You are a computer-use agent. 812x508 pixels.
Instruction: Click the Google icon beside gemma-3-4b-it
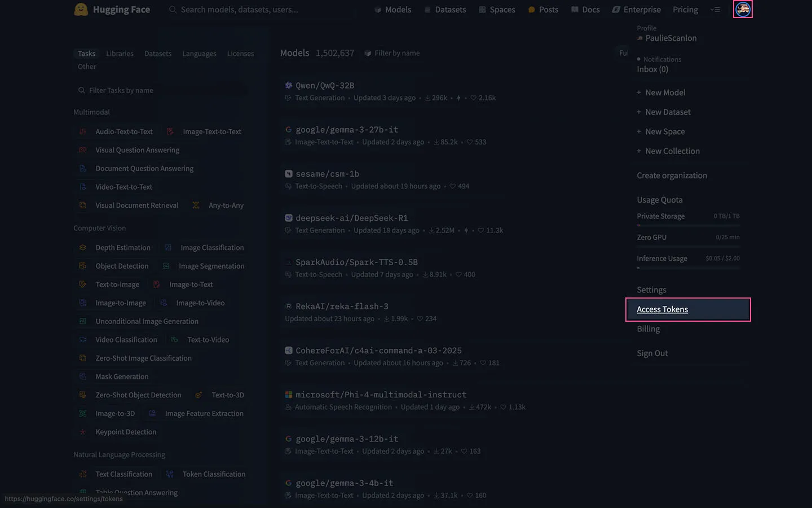coord(289,483)
